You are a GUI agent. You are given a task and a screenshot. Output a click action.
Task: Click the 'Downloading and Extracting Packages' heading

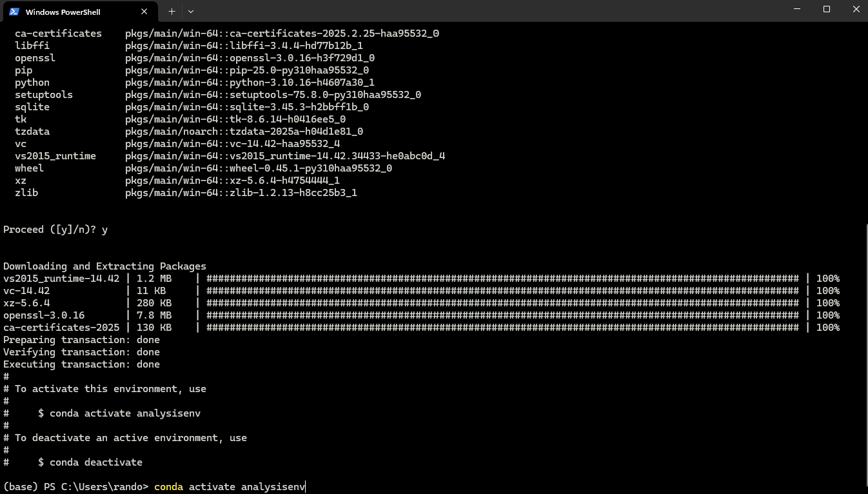(x=104, y=266)
